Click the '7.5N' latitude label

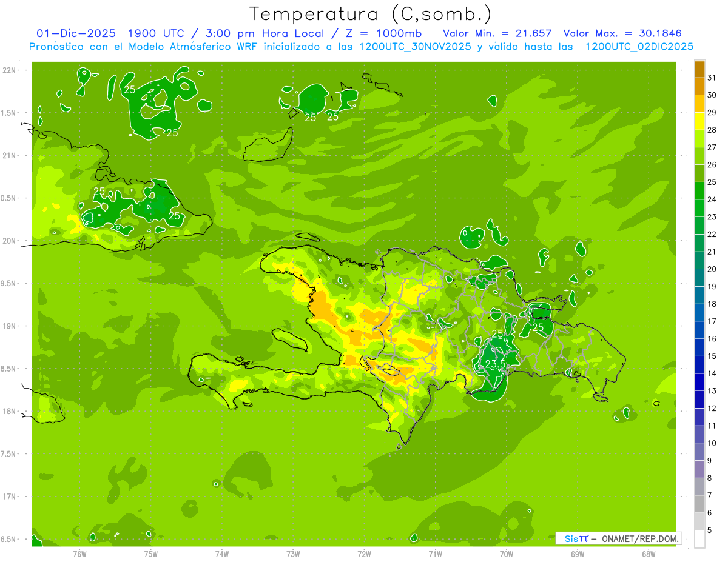(x=9, y=453)
